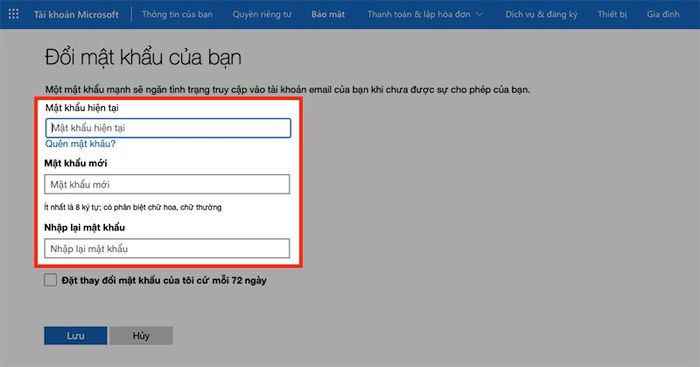Select the Bảo mật tab
The height and width of the screenshot is (367, 700).
pyautogui.click(x=328, y=14)
